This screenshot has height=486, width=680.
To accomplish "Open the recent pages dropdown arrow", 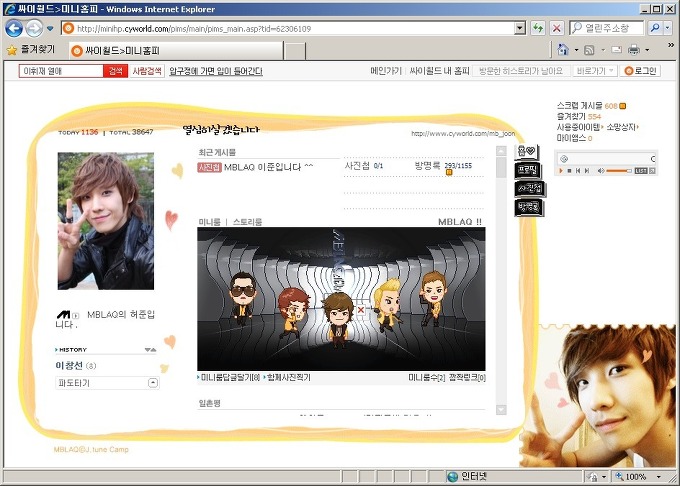I will [50, 29].
